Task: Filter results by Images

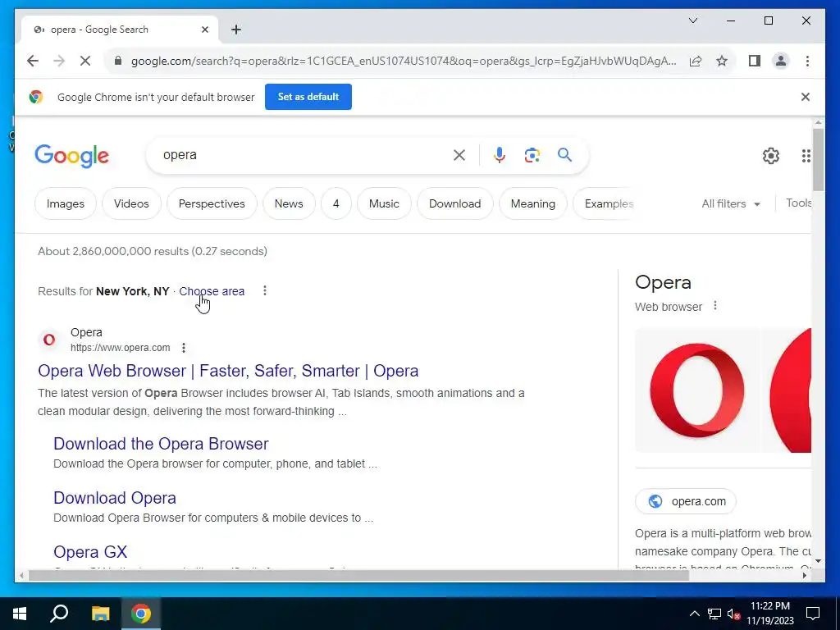Action: (x=66, y=203)
